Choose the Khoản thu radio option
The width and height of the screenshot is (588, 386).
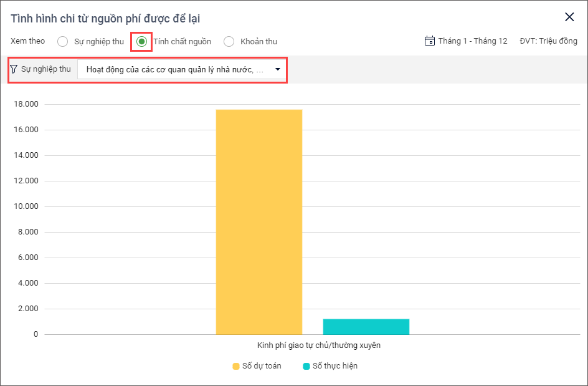tap(229, 42)
